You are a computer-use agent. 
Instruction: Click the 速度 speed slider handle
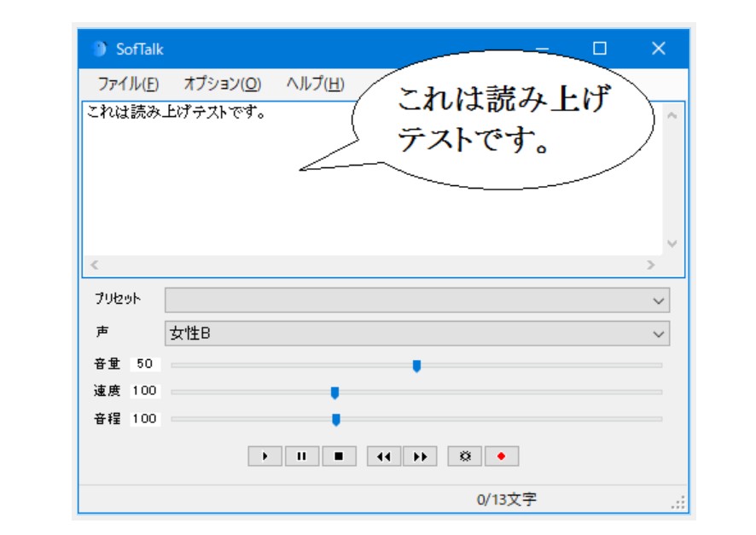click(334, 393)
